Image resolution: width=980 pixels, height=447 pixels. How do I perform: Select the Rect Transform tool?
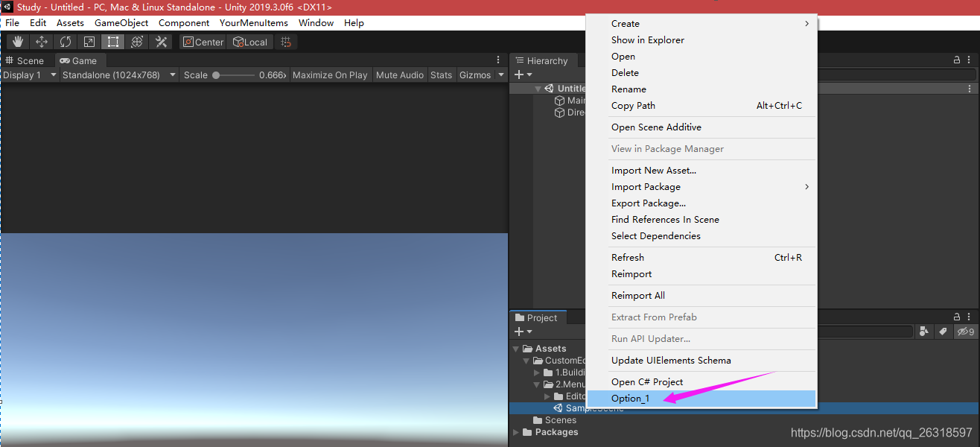[112, 42]
